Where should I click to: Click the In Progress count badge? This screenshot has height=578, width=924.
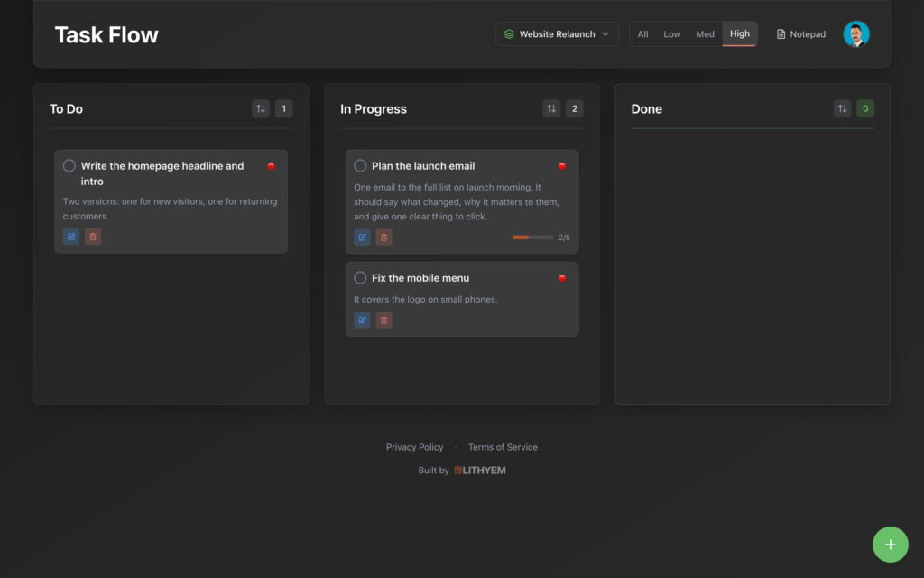point(575,108)
